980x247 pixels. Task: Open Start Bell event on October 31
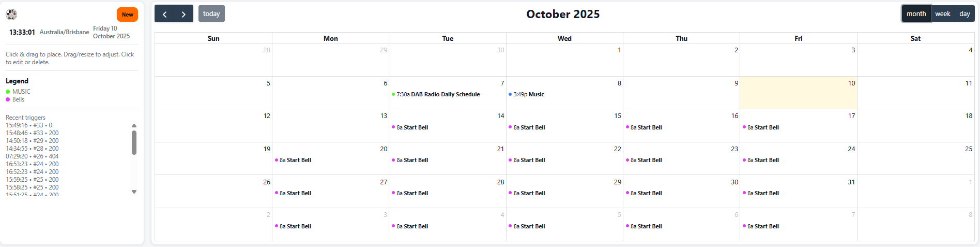tap(763, 193)
